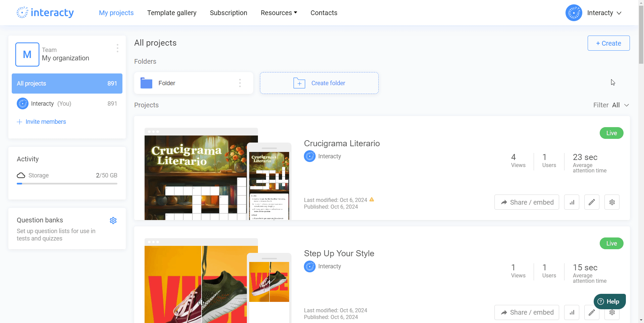
Task: Open the Step Up Your Style mobile thumbnail
Action: pyautogui.click(x=269, y=288)
